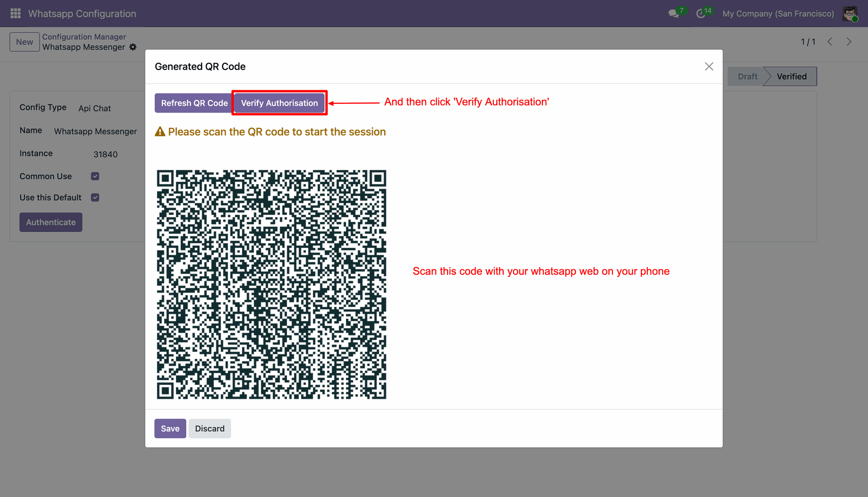Click the Config Type value Api Chat
Image resolution: width=868 pixels, height=497 pixels.
coord(94,108)
